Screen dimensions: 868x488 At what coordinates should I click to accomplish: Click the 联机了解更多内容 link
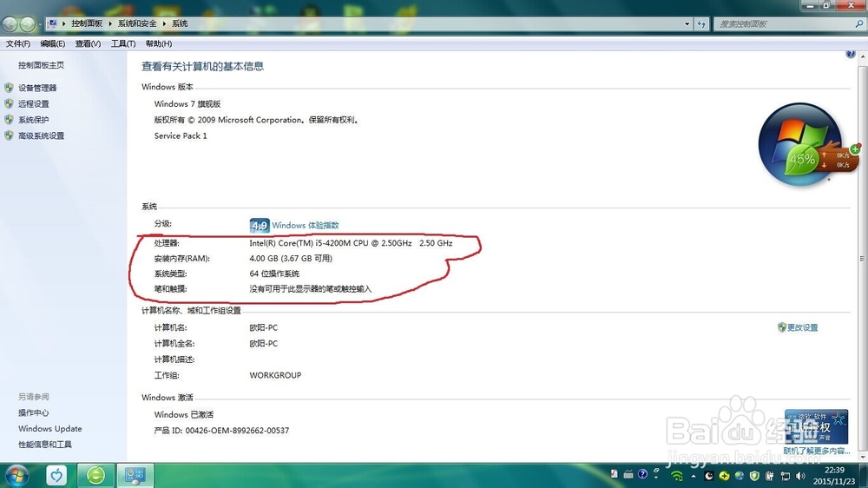pos(817,451)
